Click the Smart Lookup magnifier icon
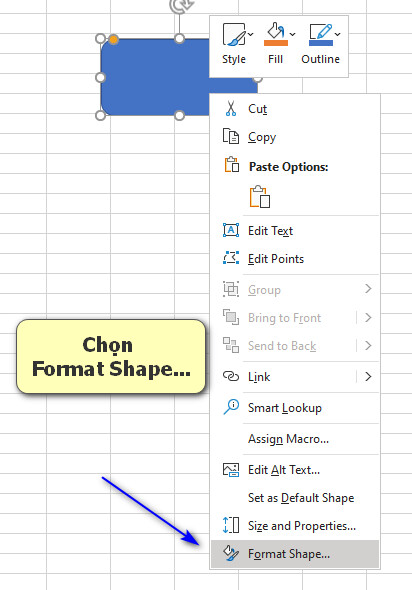The width and height of the screenshot is (412, 590). pyautogui.click(x=231, y=407)
